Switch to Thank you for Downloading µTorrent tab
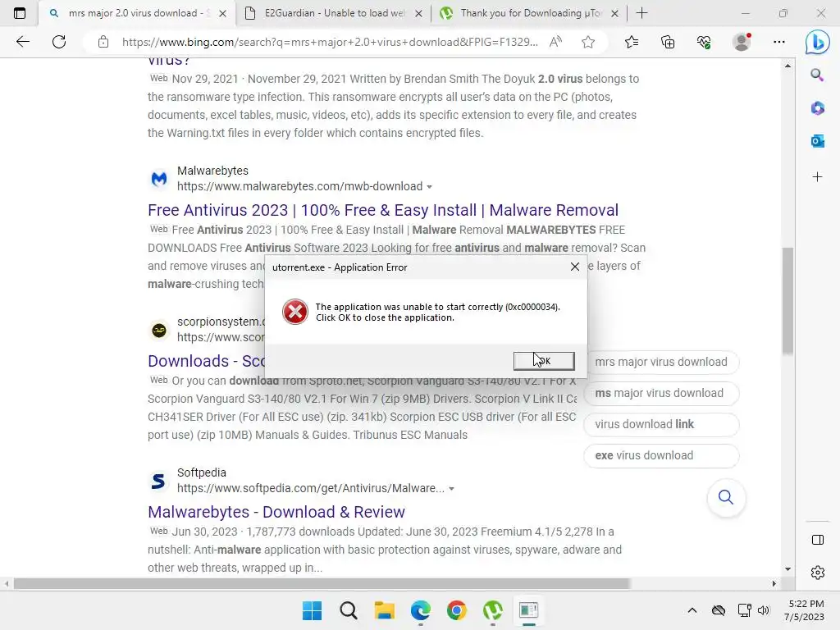Screen dimensions: 840x630 (531, 13)
